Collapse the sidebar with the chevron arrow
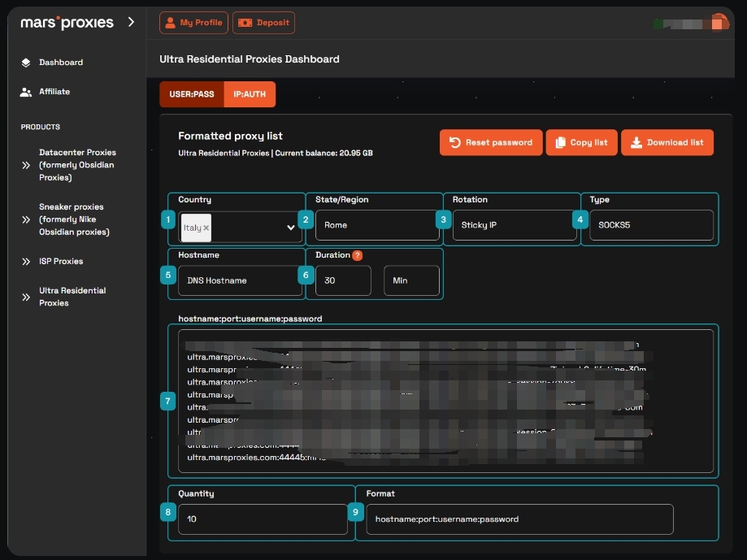The width and height of the screenshot is (747, 560). tap(131, 22)
